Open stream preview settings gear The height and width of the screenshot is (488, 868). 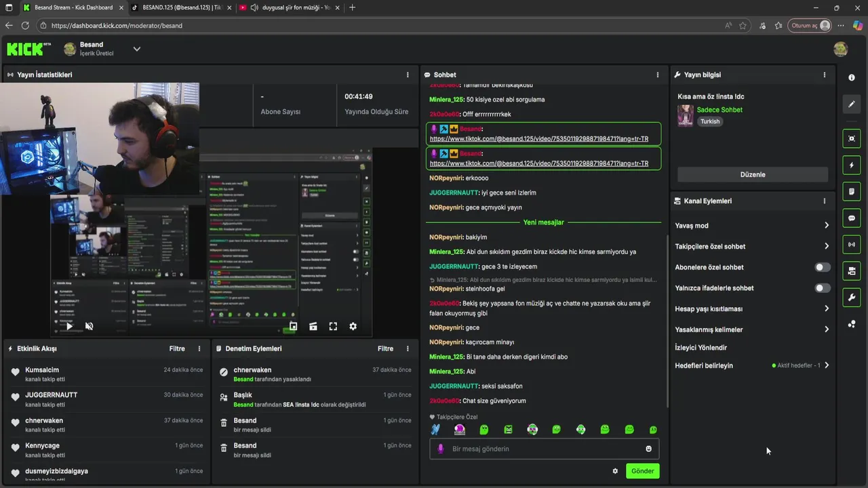353,326
